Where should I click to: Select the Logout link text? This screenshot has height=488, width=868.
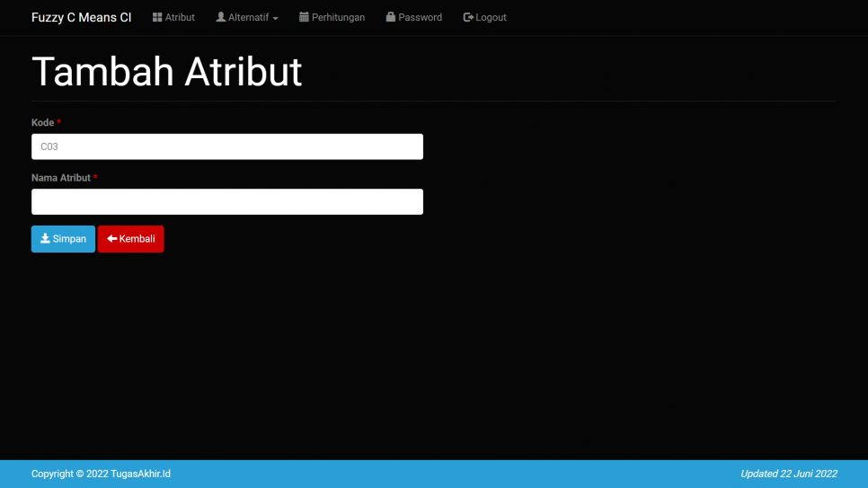pyautogui.click(x=491, y=17)
